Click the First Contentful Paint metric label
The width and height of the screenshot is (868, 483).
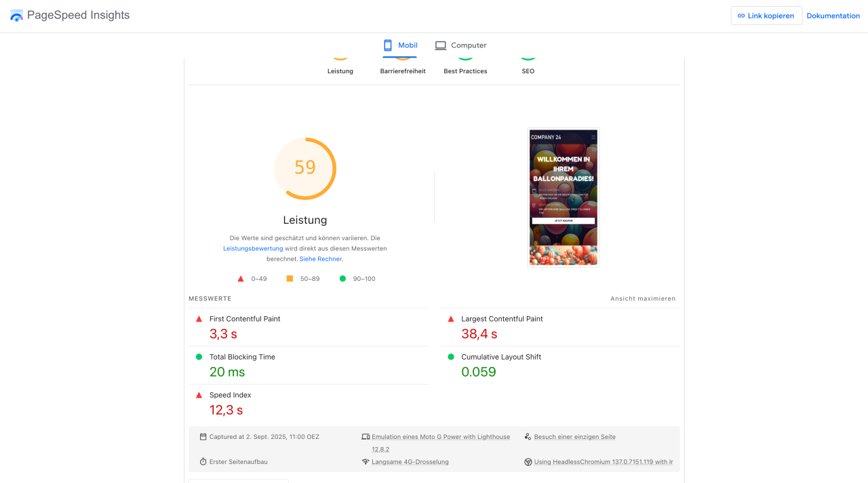tap(245, 319)
